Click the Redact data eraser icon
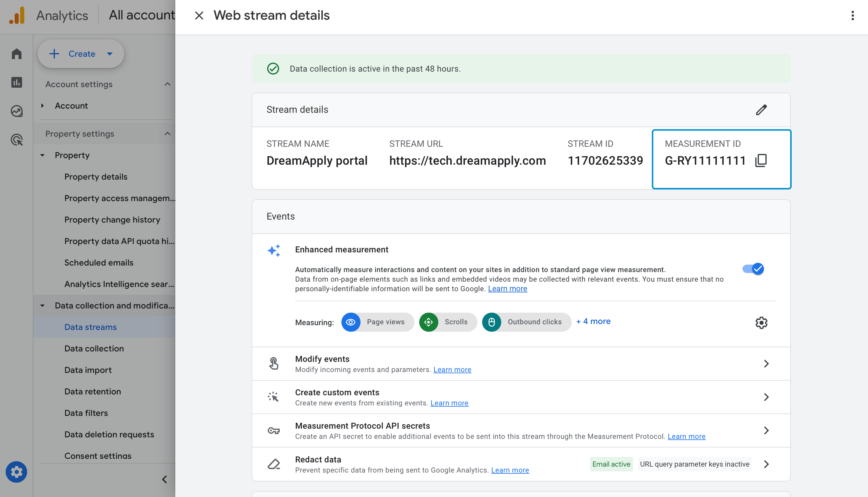 [274, 464]
